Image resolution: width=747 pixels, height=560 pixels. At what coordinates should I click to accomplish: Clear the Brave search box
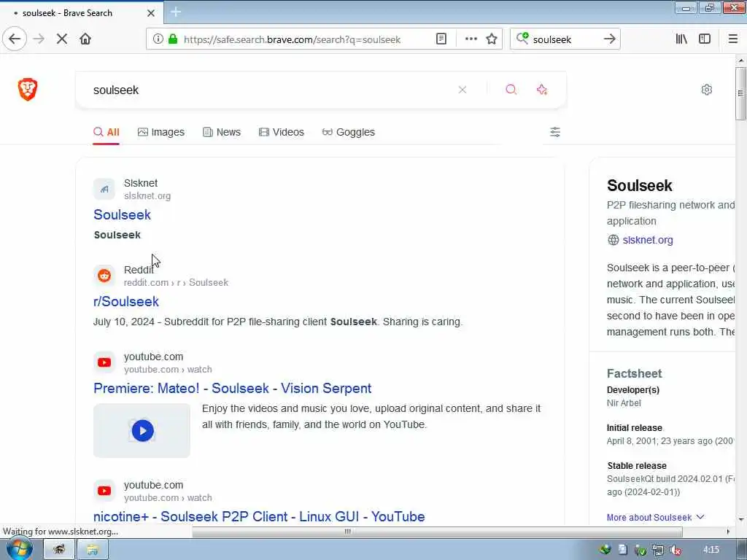coord(462,90)
